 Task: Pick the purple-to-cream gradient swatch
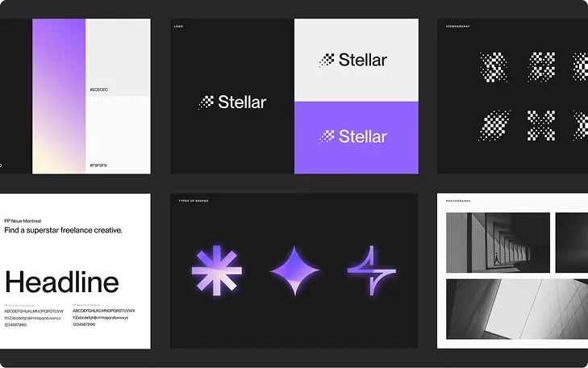(59, 96)
